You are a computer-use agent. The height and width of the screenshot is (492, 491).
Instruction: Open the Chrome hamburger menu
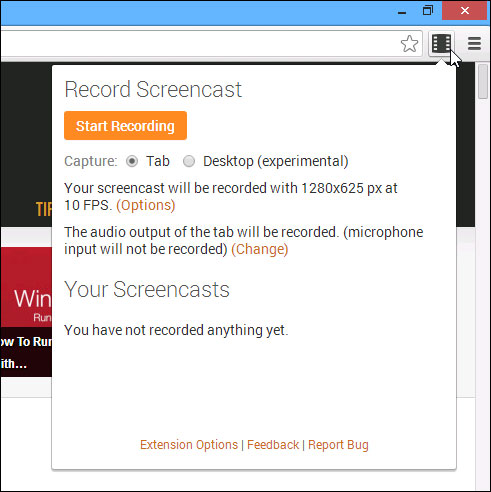click(474, 43)
